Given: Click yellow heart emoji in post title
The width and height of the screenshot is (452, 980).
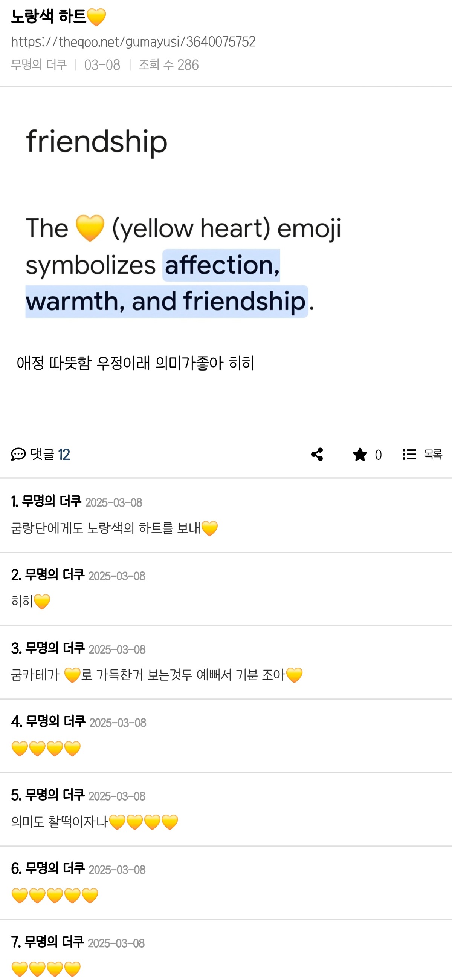Looking at the screenshot, I should click(96, 17).
